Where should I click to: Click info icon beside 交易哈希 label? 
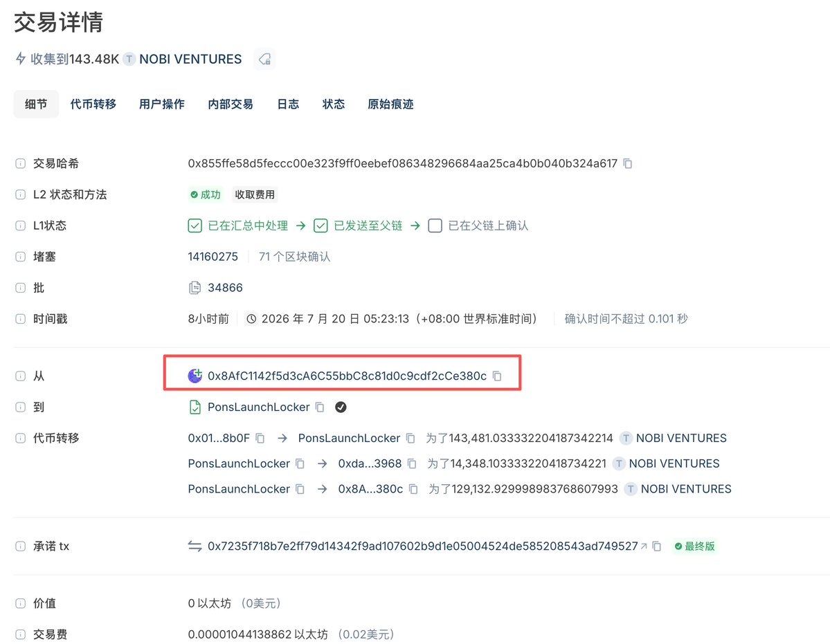(x=21, y=164)
